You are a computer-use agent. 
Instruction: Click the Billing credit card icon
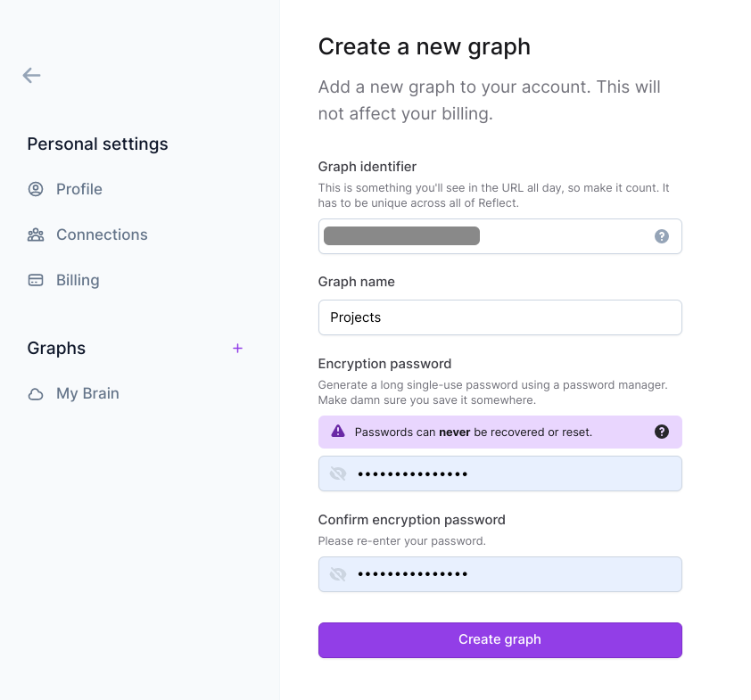pos(36,280)
